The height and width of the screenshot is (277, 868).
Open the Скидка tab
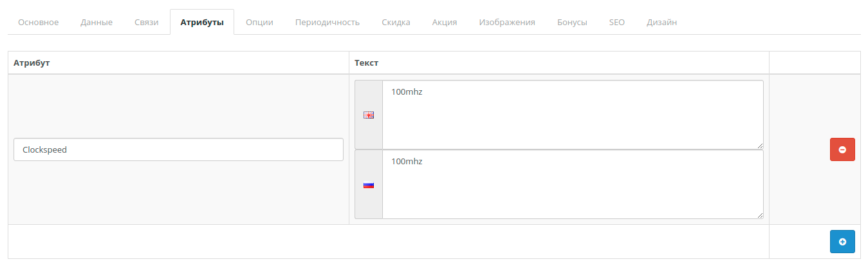(396, 23)
